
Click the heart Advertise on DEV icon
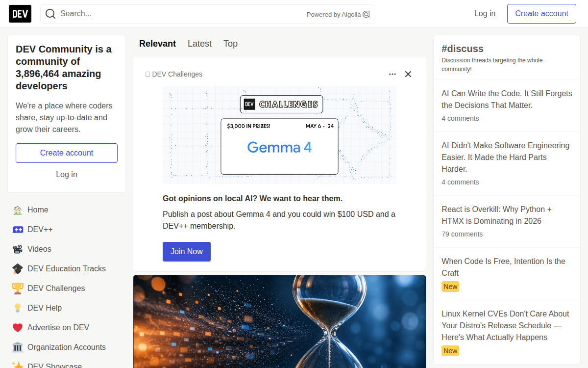point(18,328)
